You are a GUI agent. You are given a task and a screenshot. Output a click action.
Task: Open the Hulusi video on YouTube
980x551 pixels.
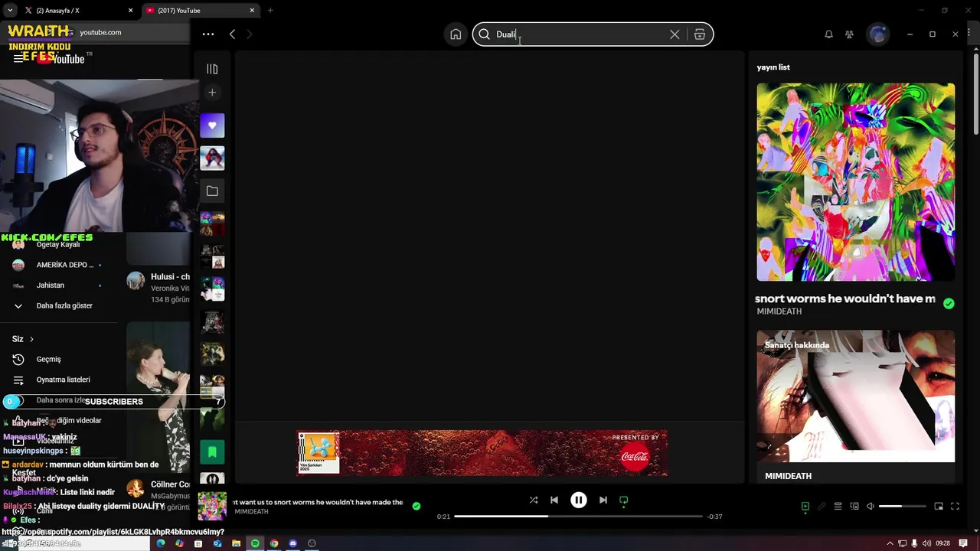(x=170, y=276)
